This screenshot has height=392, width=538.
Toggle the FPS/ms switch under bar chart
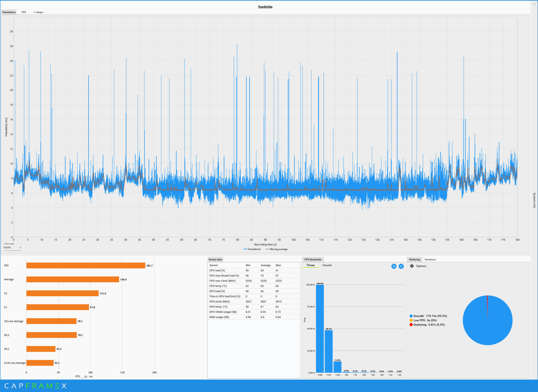84,377
